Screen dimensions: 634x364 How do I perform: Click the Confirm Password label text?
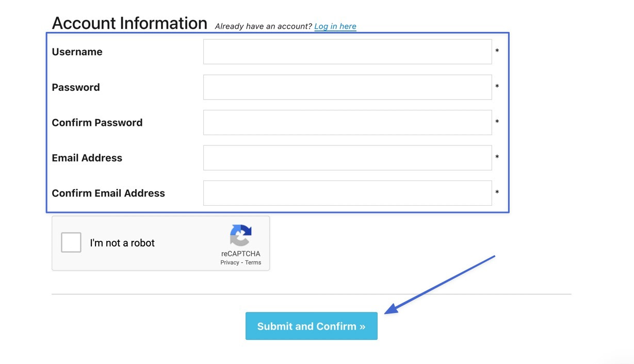(97, 123)
